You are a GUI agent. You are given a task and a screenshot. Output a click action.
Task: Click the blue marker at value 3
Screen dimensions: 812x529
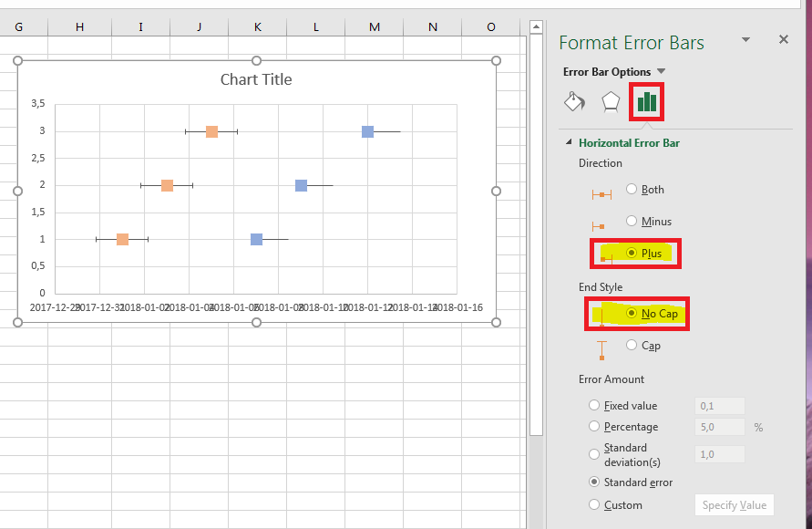(367, 131)
